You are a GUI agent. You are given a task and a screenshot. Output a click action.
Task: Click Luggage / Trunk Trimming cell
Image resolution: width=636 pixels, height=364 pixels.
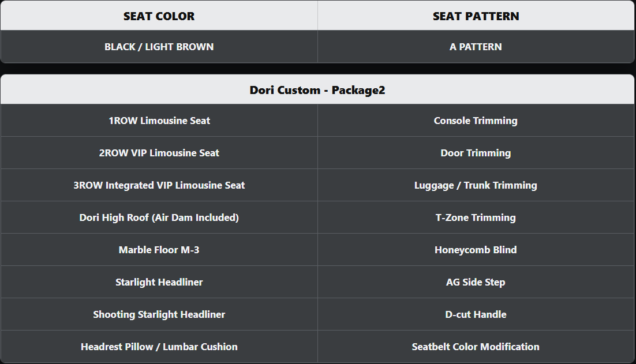click(476, 185)
